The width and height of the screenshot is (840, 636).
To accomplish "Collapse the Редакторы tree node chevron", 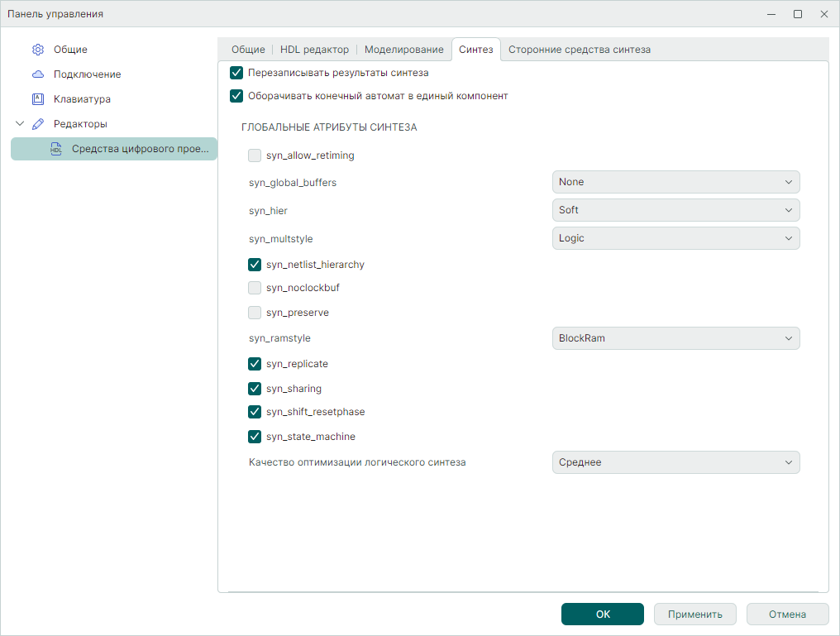I will click(x=21, y=124).
